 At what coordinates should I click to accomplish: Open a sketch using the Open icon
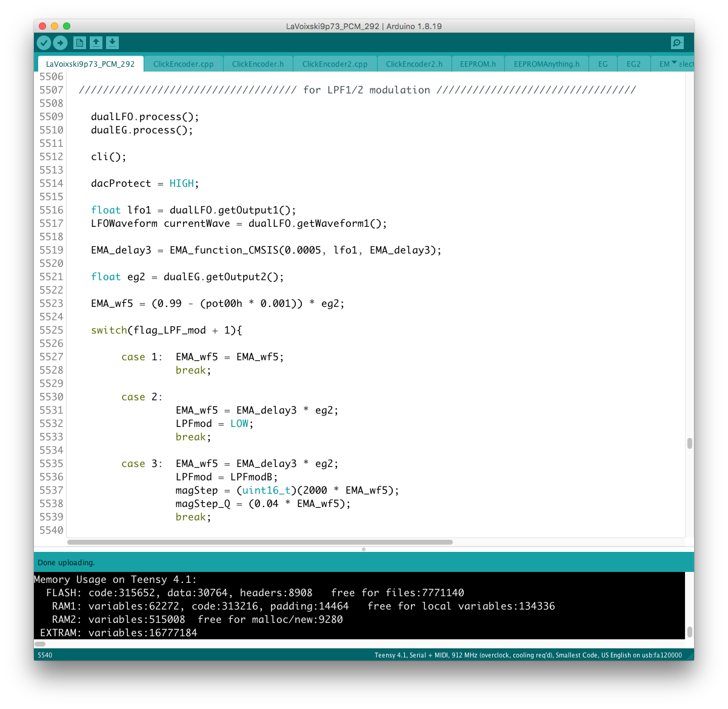pos(96,42)
